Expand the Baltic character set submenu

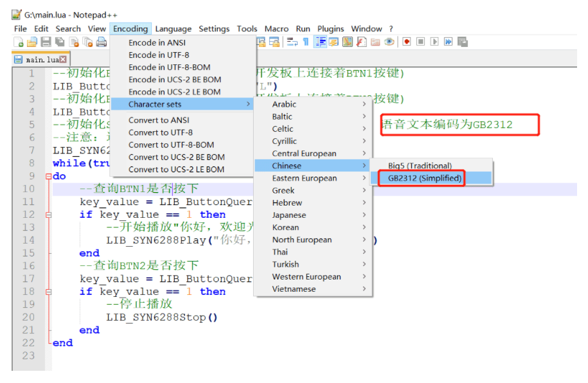click(x=313, y=117)
